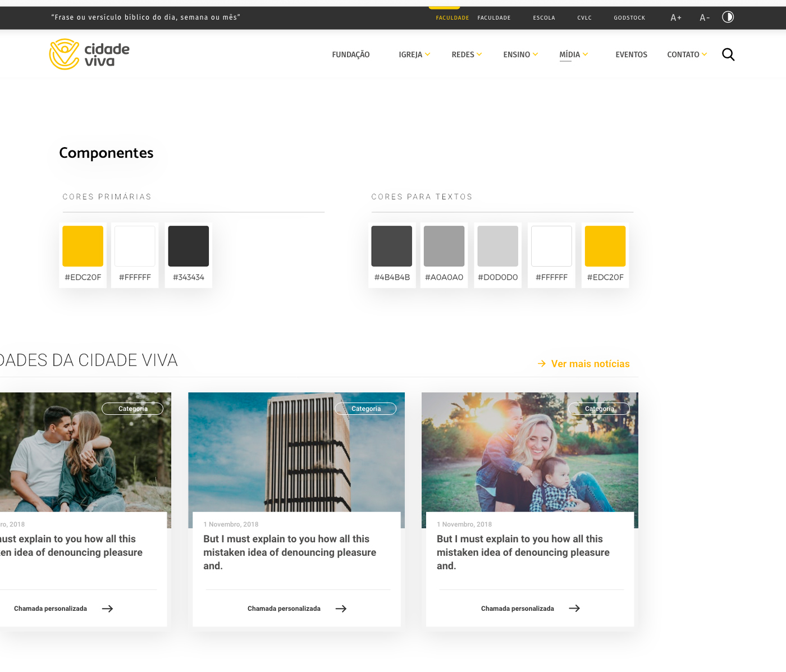The image size is (786, 672).
Task: Open the ENSINO menu label
Action: [517, 54]
